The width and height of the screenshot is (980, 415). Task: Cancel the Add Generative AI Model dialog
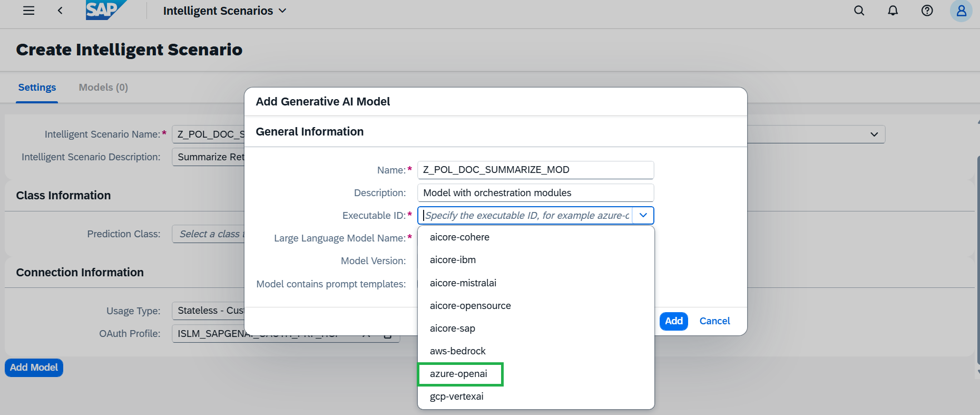point(714,321)
